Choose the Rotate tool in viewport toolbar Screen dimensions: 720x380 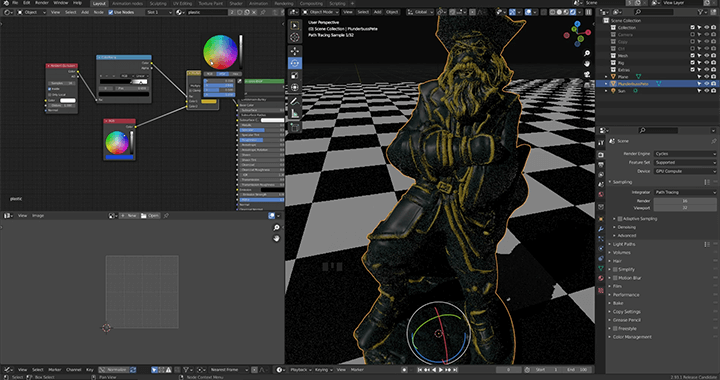(x=295, y=63)
